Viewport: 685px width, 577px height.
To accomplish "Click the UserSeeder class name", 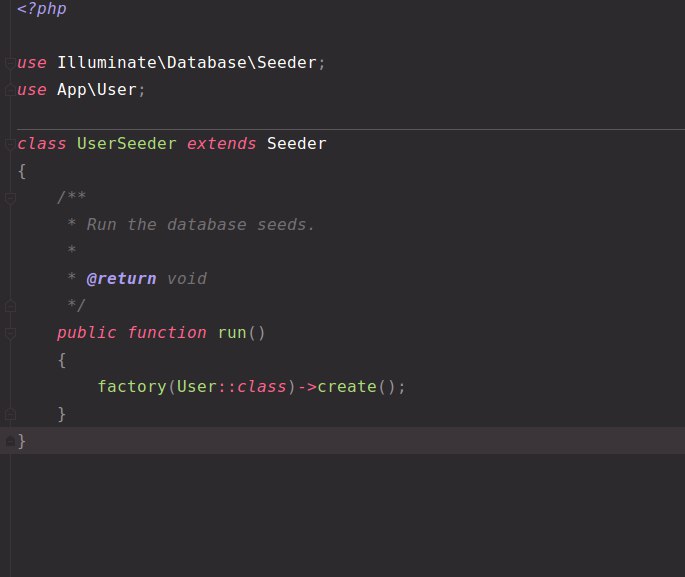I will [x=127, y=144].
